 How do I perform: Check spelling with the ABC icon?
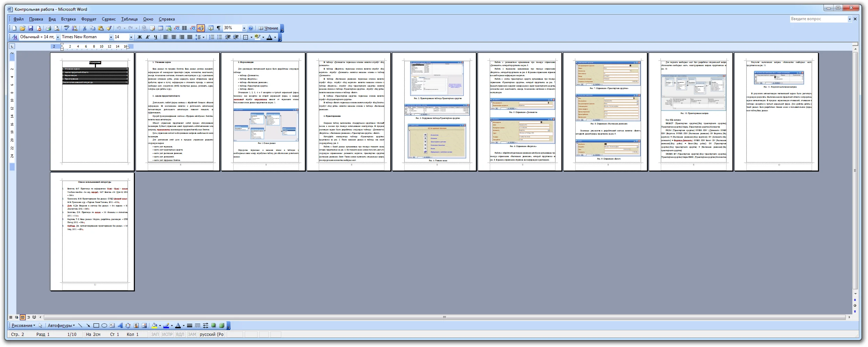(x=66, y=28)
